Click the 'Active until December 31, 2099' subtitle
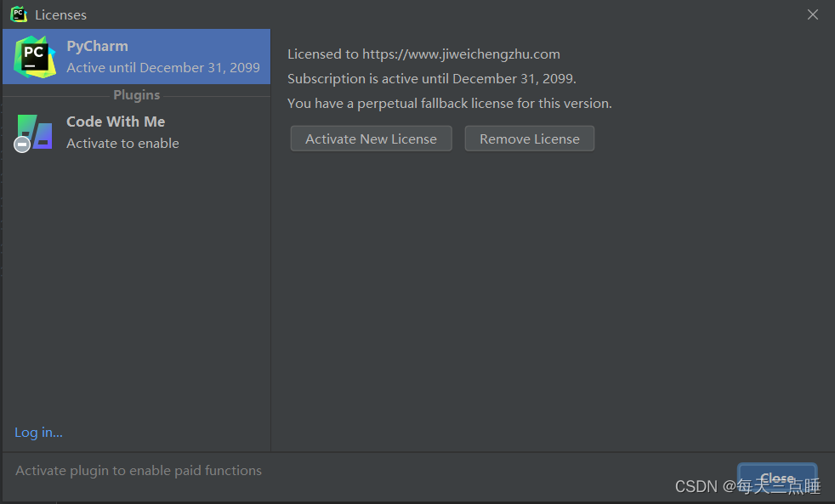 pyautogui.click(x=163, y=68)
